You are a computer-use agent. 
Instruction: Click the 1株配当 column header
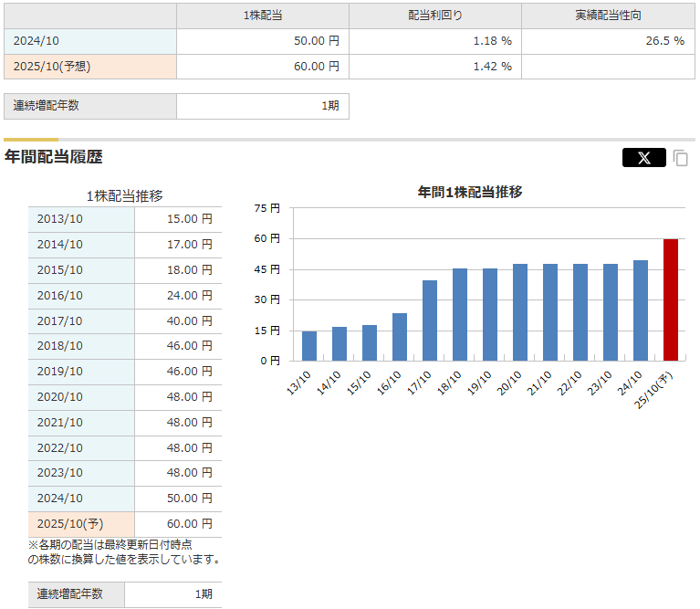point(262,16)
